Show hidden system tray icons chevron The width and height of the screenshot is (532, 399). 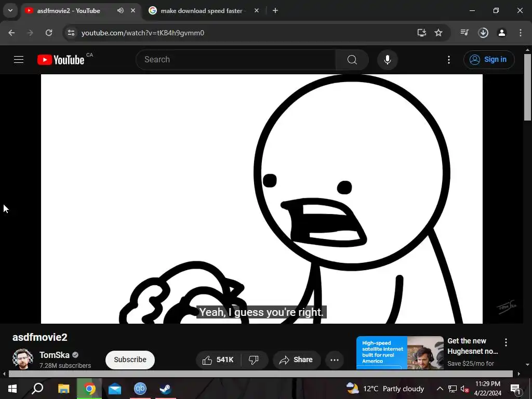tap(440, 389)
